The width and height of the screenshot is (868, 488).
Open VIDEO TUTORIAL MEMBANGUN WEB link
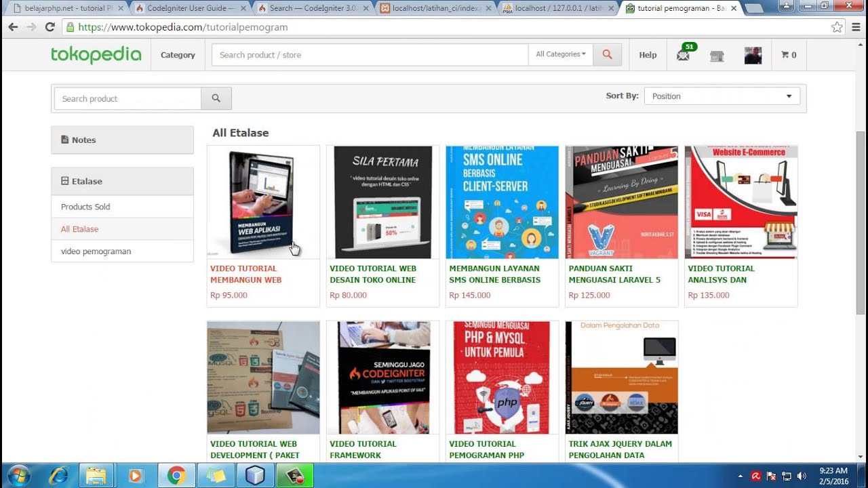[245, 274]
